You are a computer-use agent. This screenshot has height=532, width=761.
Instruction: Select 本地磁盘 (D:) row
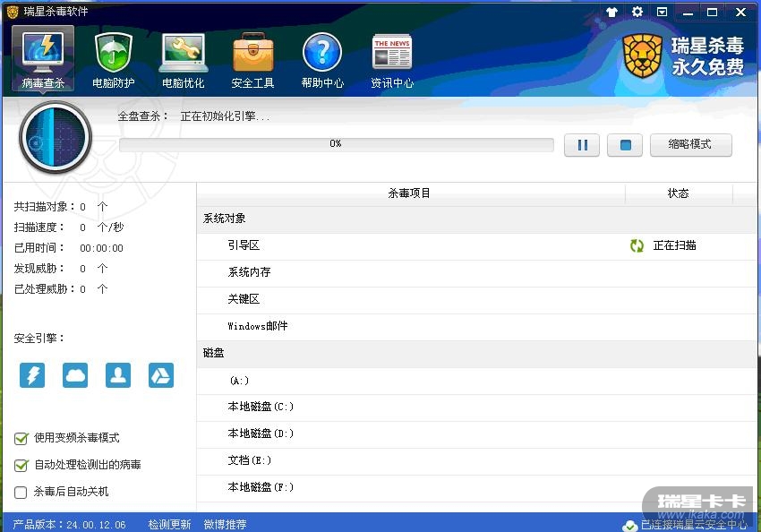pos(477,433)
